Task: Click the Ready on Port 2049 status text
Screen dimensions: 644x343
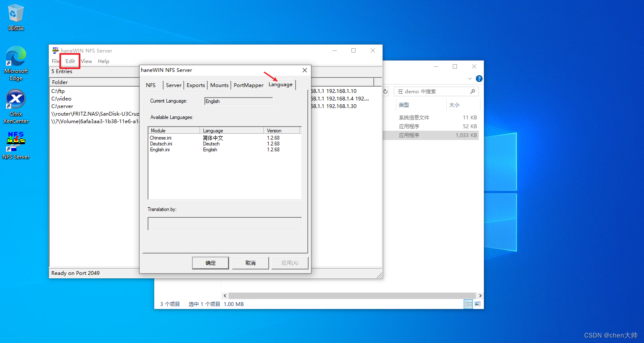Action: pos(75,273)
